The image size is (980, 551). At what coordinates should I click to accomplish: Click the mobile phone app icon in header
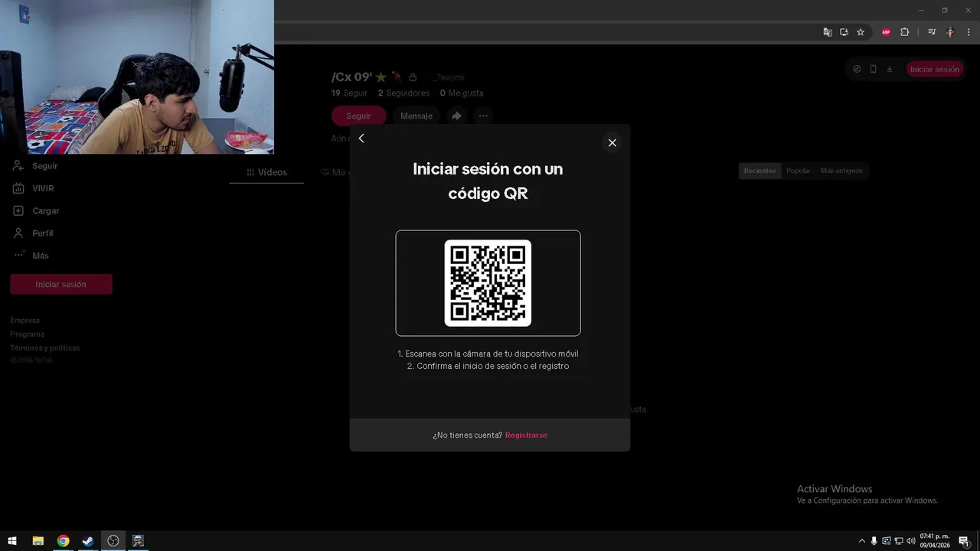[x=873, y=69]
